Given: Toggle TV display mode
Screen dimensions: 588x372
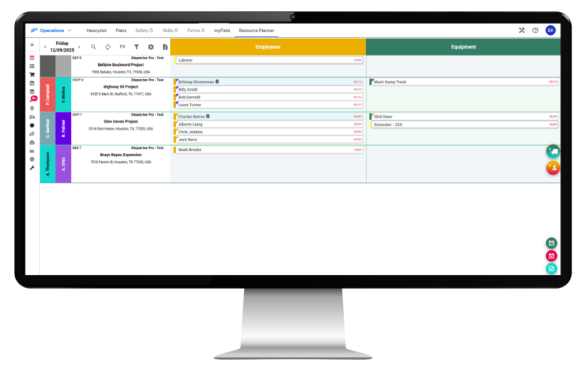Looking at the screenshot, I should click(x=122, y=46).
